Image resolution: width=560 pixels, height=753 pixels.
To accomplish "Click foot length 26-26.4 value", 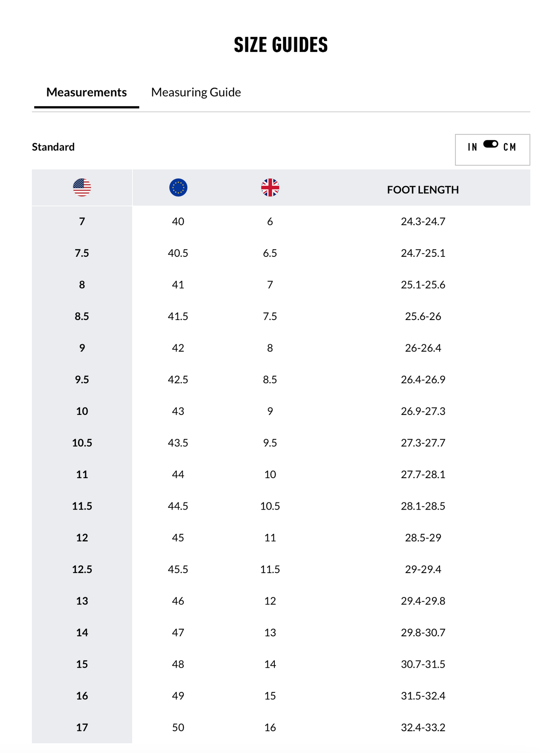I will [x=423, y=348].
